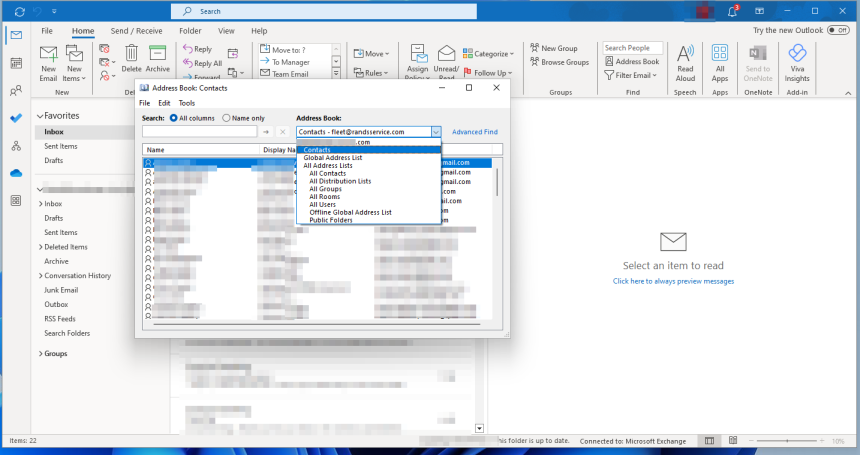Click the Archive ribbon icon
Viewport: 860px width, 455px height.
[x=157, y=56]
